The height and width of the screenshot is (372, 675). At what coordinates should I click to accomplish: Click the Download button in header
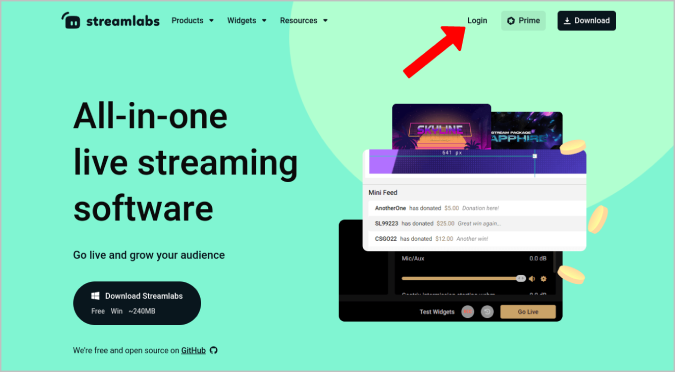coord(586,21)
